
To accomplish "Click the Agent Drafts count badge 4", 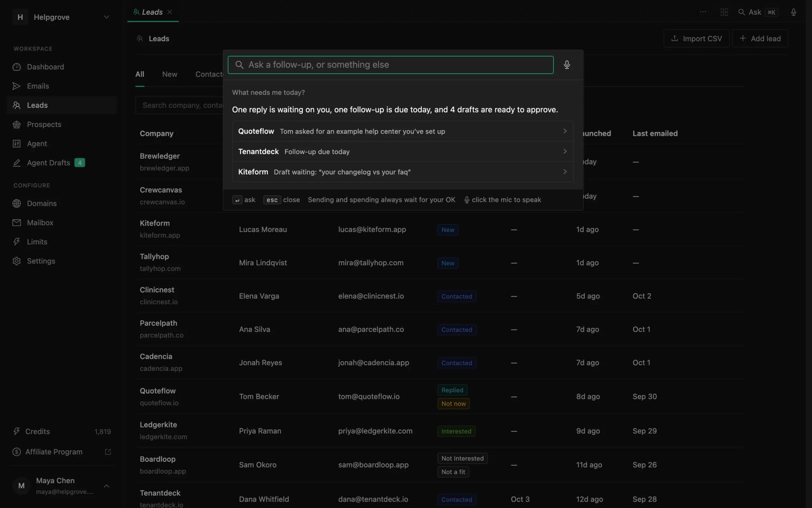I will (80, 163).
